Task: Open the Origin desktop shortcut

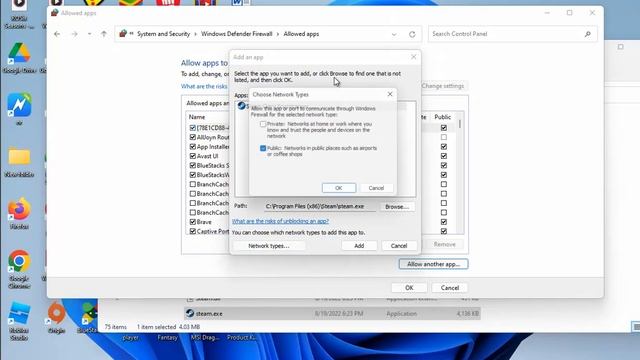Action: [x=56, y=318]
